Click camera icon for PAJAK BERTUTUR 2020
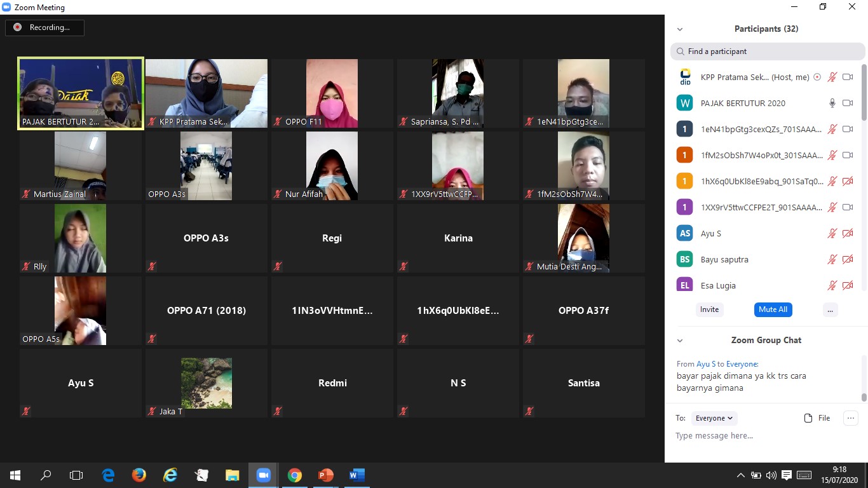Viewport: 868px width, 488px height. click(847, 103)
